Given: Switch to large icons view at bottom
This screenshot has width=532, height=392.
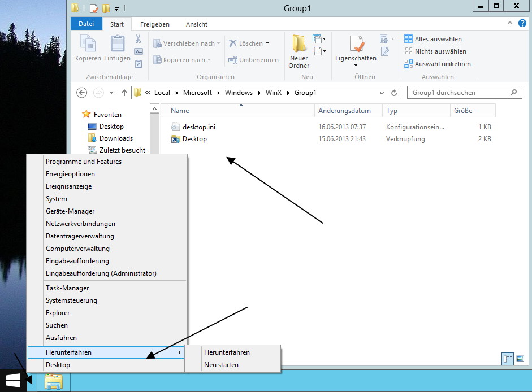Looking at the screenshot, I should pos(520,359).
